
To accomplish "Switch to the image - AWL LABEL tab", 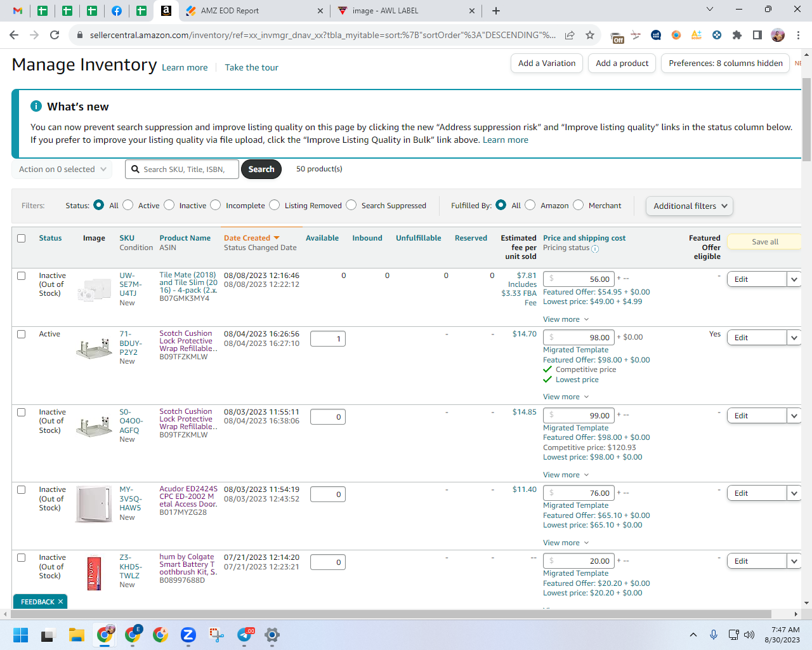I will pos(406,11).
